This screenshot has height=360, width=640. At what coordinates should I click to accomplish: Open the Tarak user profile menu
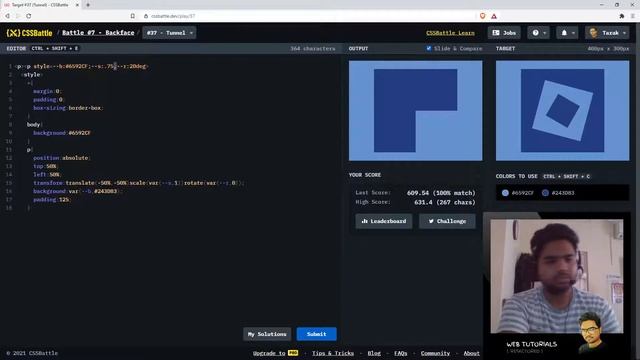608,33
